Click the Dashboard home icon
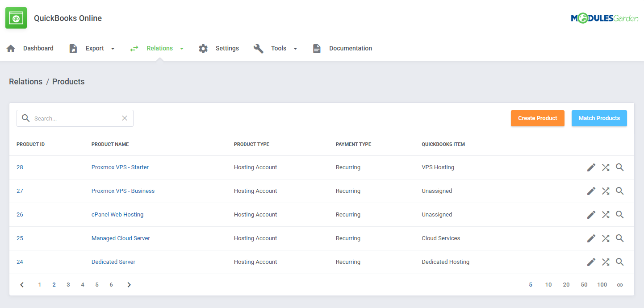Viewport: 644px width, 308px height. click(x=11, y=48)
